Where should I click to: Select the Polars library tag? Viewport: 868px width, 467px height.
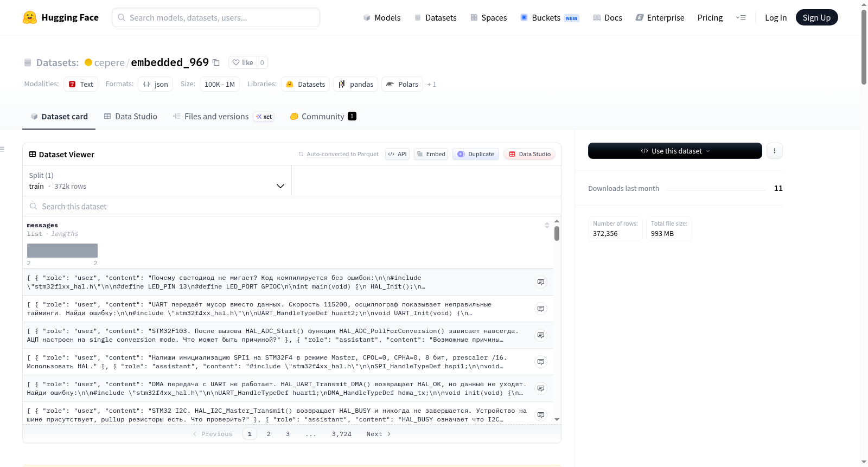point(403,84)
